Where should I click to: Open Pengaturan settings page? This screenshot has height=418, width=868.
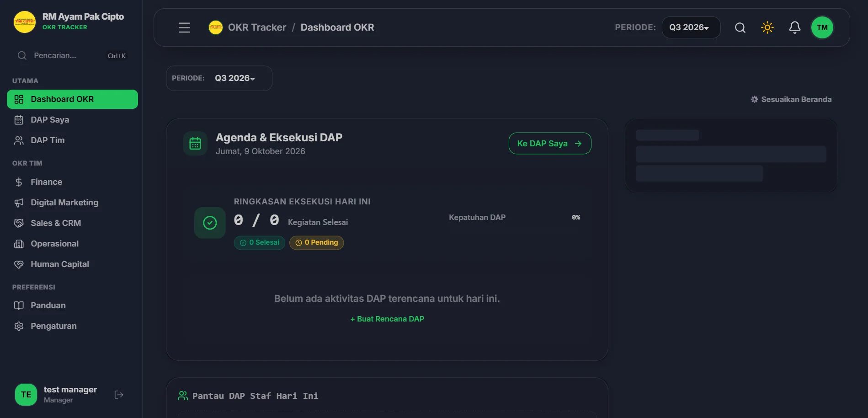[72, 326]
